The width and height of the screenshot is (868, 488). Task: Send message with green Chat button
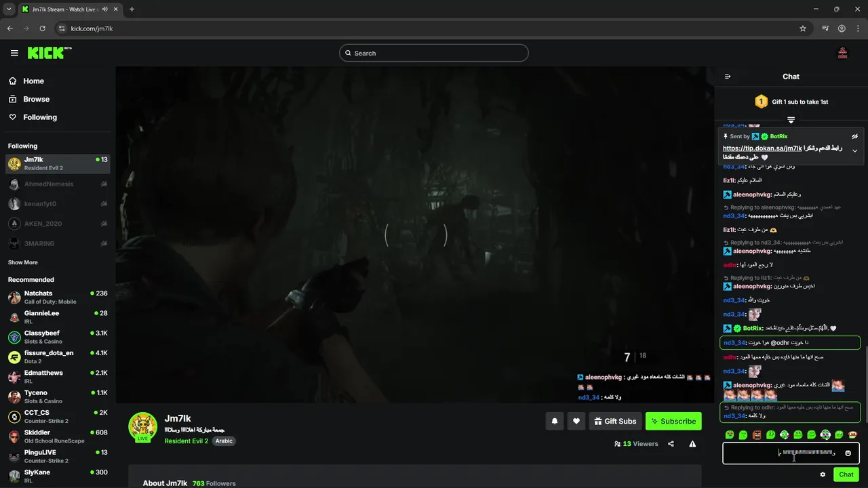(846, 474)
